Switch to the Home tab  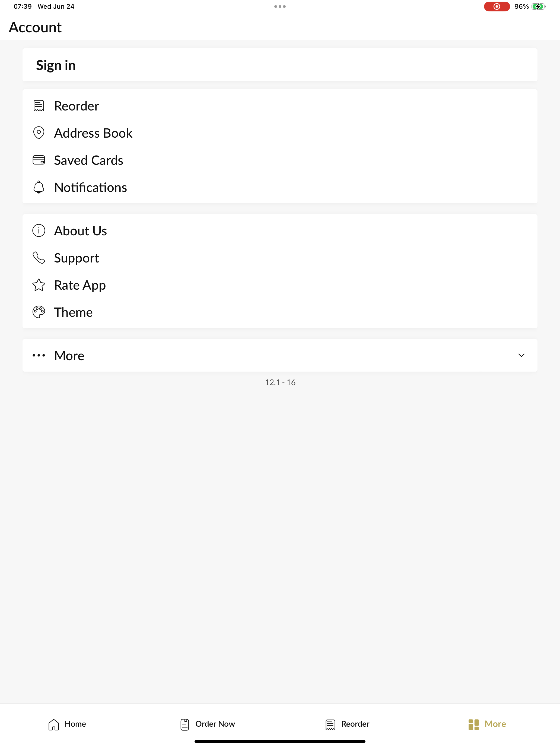pos(67,724)
